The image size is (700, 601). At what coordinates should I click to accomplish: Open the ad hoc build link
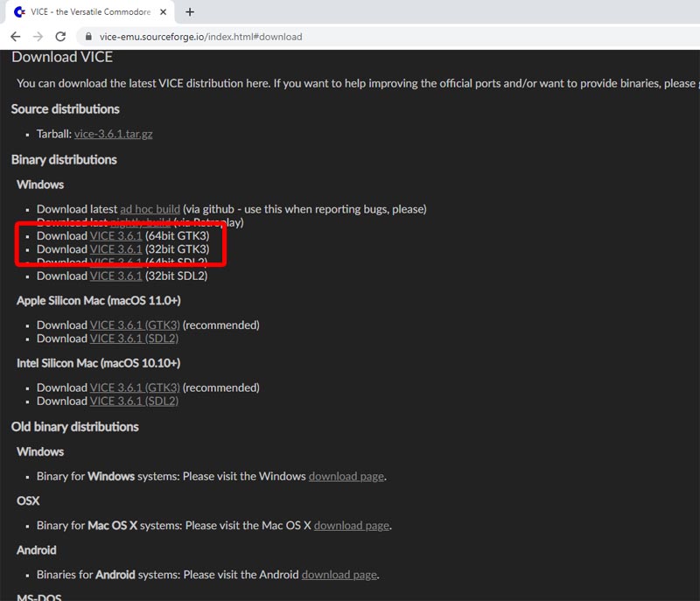[x=150, y=209]
